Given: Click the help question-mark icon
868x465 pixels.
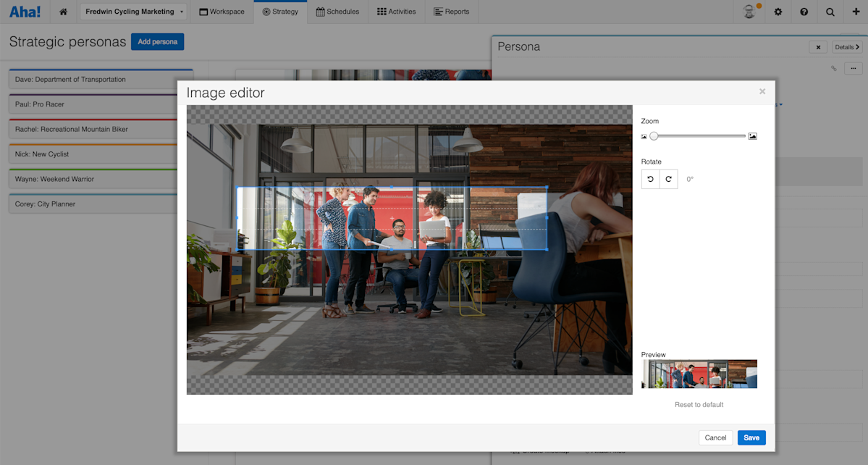Looking at the screenshot, I should [804, 12].
